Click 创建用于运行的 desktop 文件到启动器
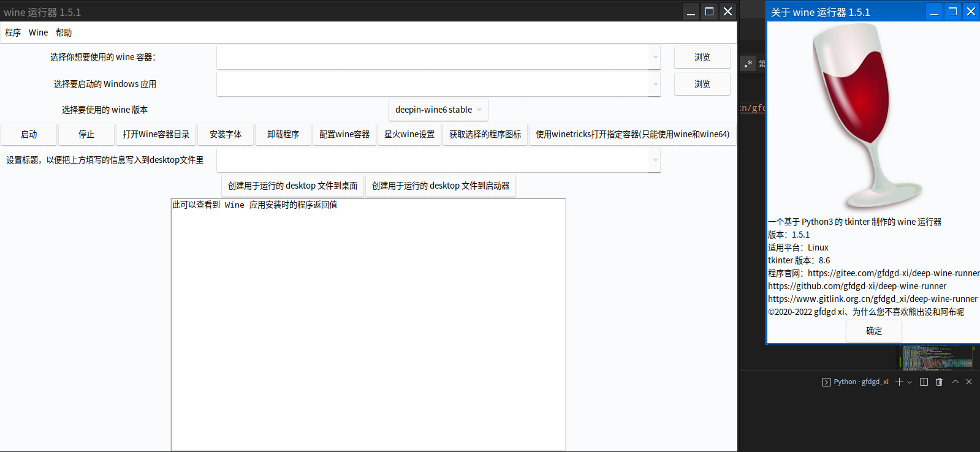 pos(441,186)
